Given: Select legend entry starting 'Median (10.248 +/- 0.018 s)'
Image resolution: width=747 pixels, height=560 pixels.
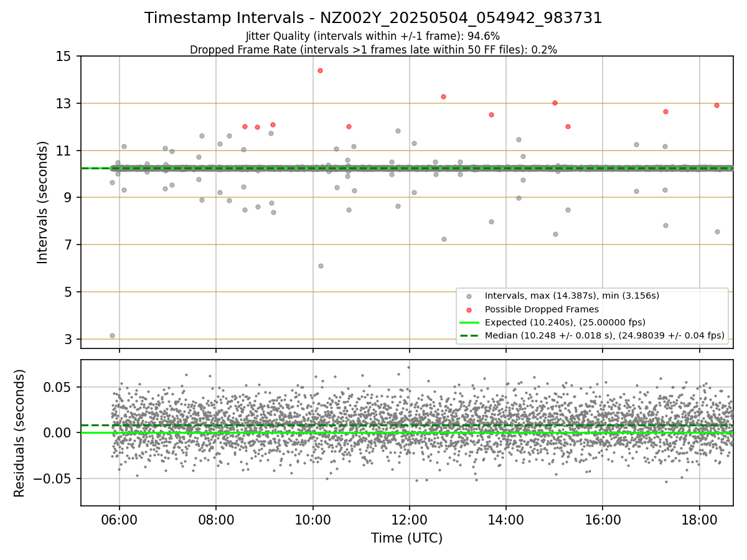Looking at the screenshot, I should click(604, 336).
